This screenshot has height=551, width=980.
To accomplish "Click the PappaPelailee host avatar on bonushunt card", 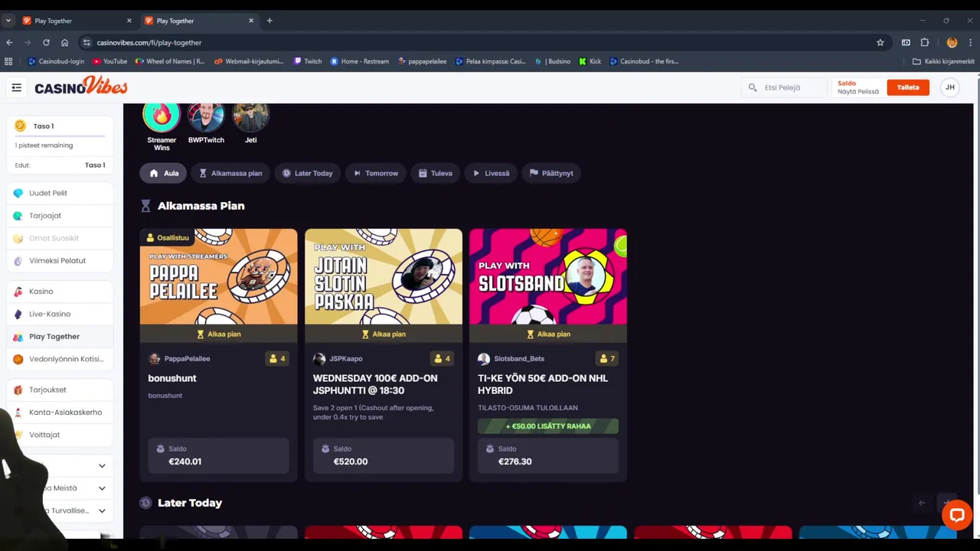I will click(154, 358).
